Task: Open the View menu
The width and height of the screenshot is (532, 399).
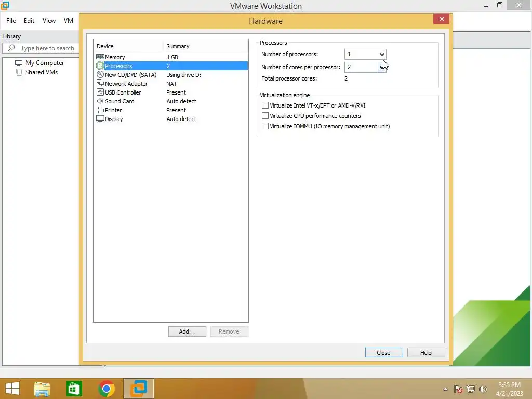Action: 49,21
